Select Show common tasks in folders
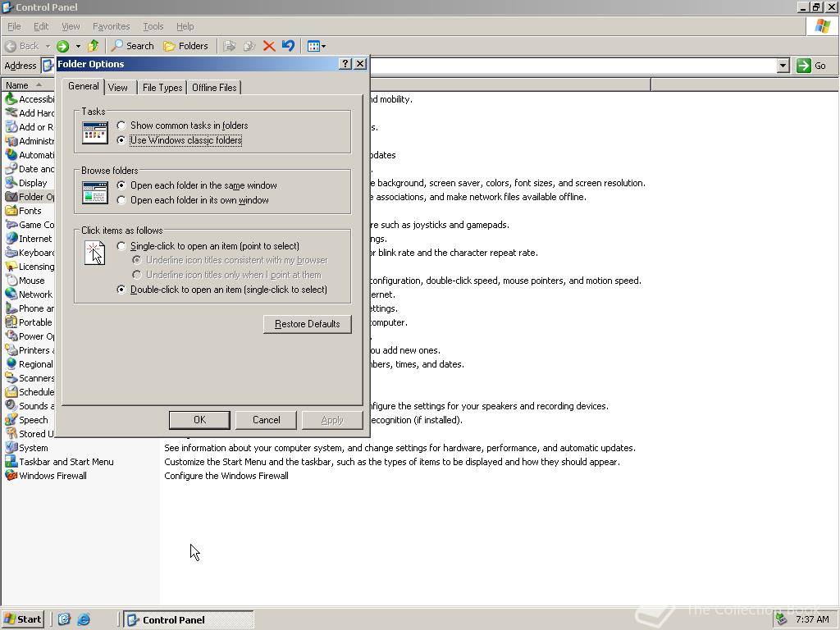This screenshot has height=630, width=840. tap(183, 126)
